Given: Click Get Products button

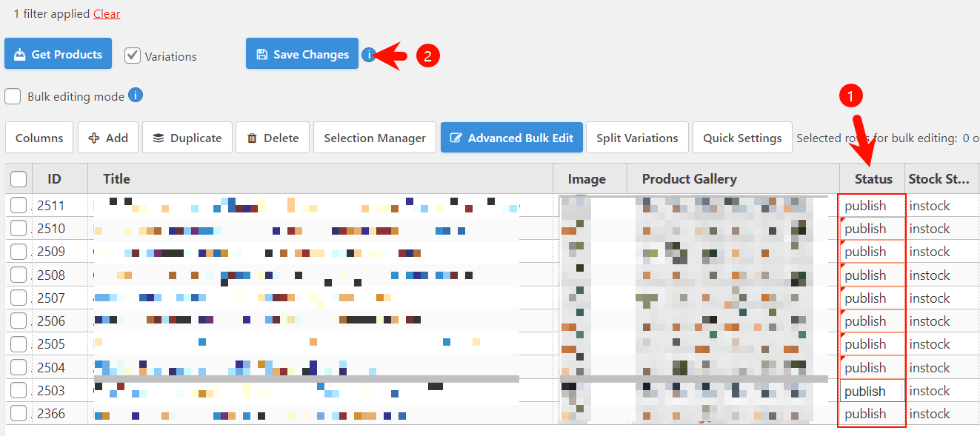Looking at the screenshot, I should click(x=58, y=54).
